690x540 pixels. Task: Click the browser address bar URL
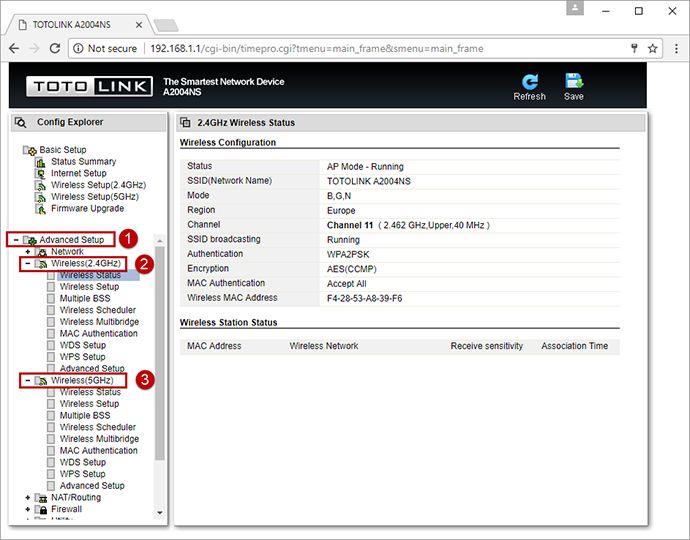click(317, 48)
